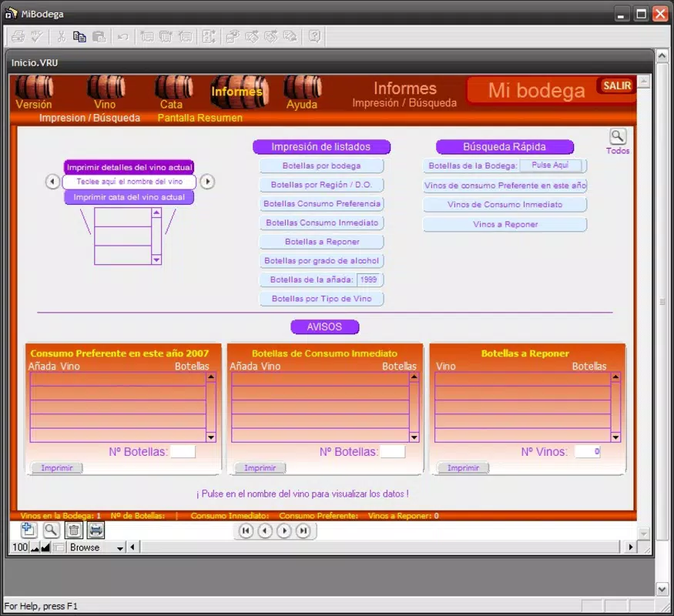Open the Cata barrel section
This screenshot has height=616, width=674.
tap(173, 87)
